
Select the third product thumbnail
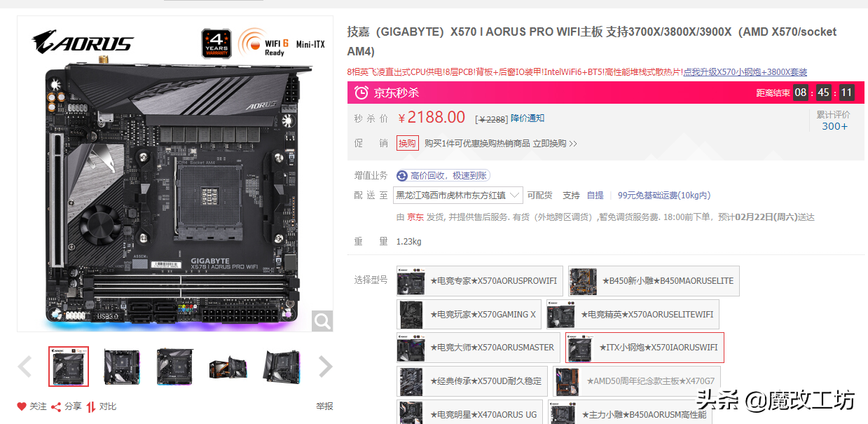click(x=175, y=366)
